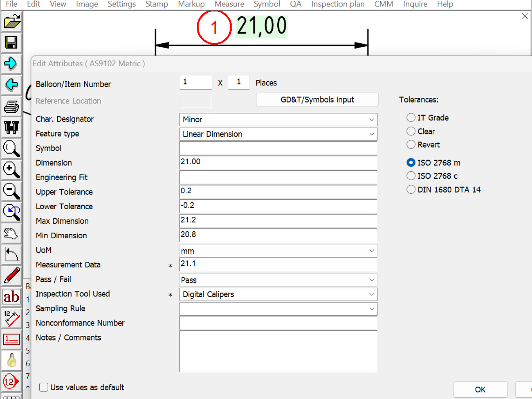Click the Dimension field showing 21.00

click(x=278, y=163)
